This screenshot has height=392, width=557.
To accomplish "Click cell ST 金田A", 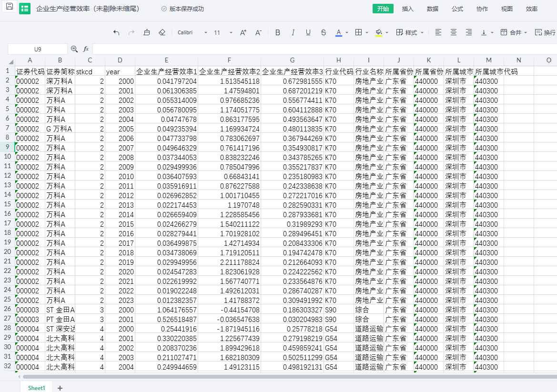I will click(60, 310).
